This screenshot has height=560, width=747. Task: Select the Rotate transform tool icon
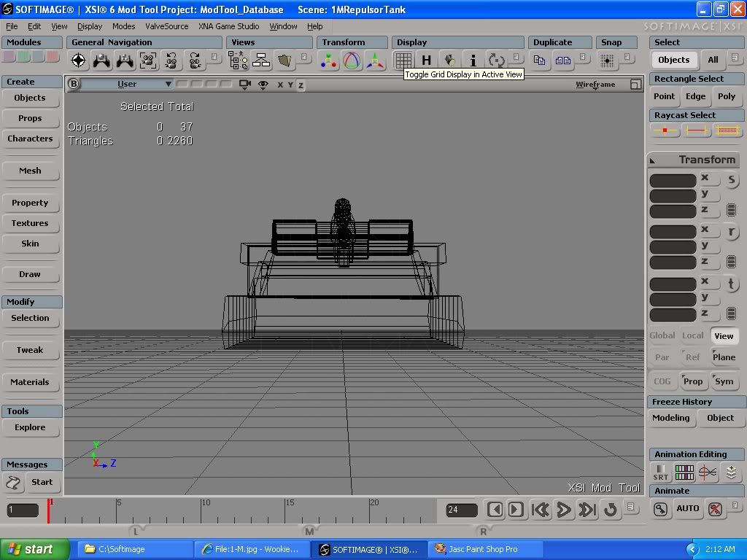(352, 61)
